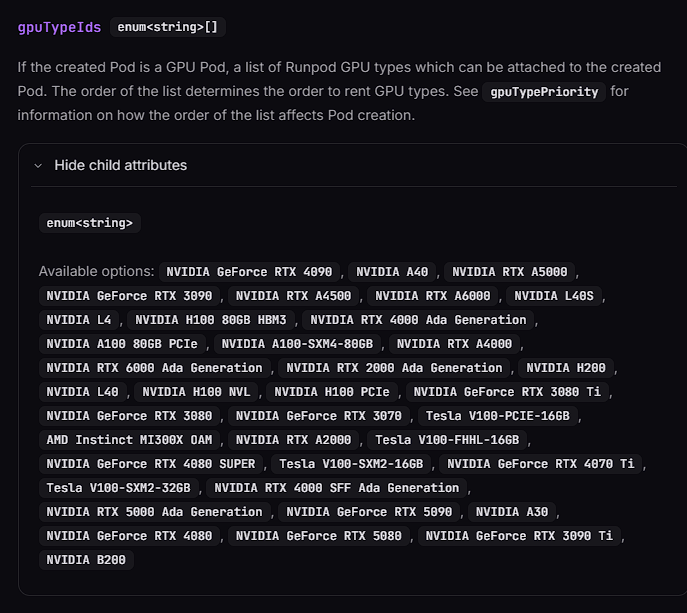Select the NVIDIA RTX A5000 option
This screenshot has width=687, height=613.
(x=509, y=271)
